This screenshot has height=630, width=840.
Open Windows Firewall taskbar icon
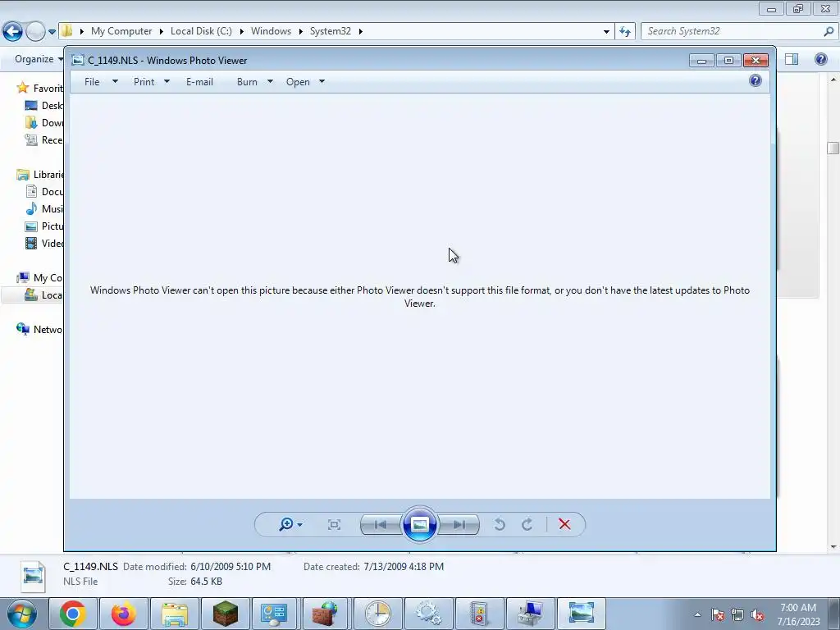[326, 614]
